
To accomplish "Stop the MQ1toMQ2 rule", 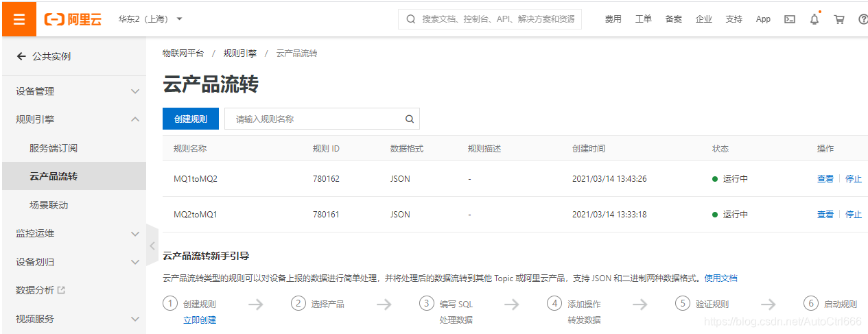I will [x=854, y=179].
